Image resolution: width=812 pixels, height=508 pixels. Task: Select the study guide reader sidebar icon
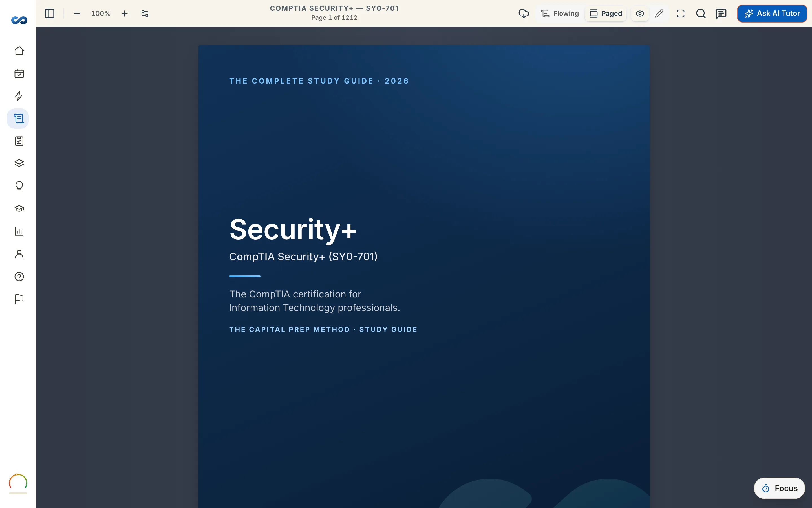click(x=18, y=118)
